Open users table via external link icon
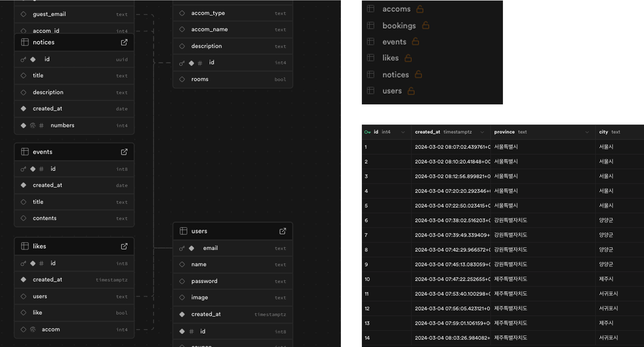 click(x=282, y=231)
